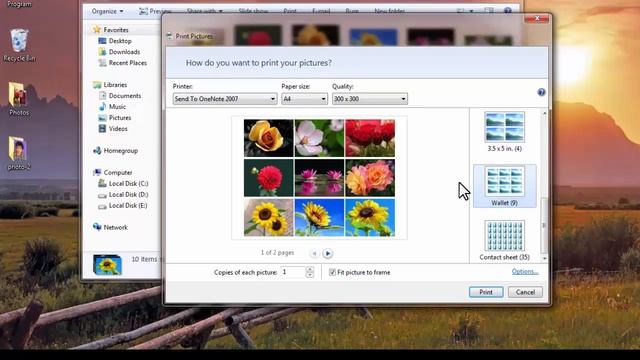The width and height of the screenshot is (640, 360).
Task: Choose the Wallet (9) layout
Action: [504, 186]
